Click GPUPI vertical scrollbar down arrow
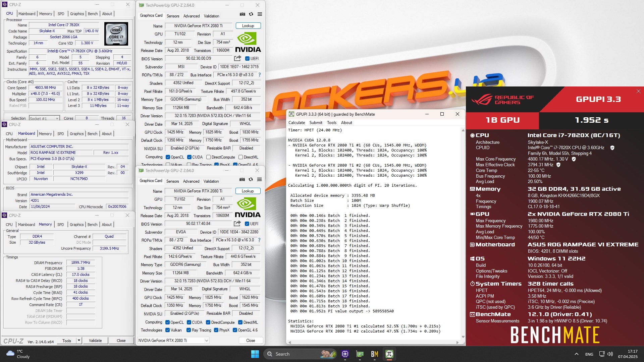Image resolution: width=644 pixels, height=362 pixels. [x=463, y=337]
